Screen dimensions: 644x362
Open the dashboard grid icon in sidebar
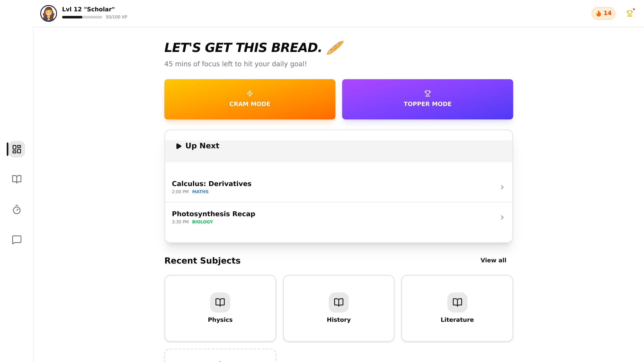tap(17, 149)
